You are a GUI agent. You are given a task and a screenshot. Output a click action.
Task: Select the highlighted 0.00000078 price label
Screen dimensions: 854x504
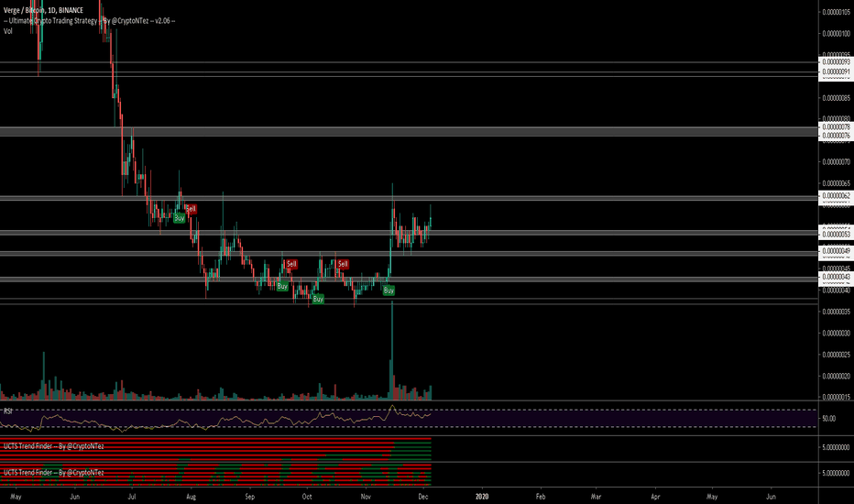[x=836, y=127]
